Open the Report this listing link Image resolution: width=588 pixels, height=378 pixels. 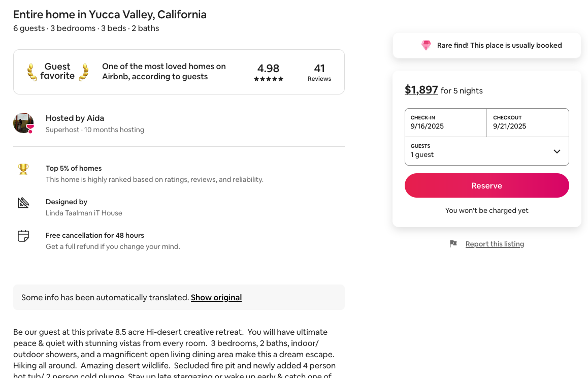coord(495,244)
